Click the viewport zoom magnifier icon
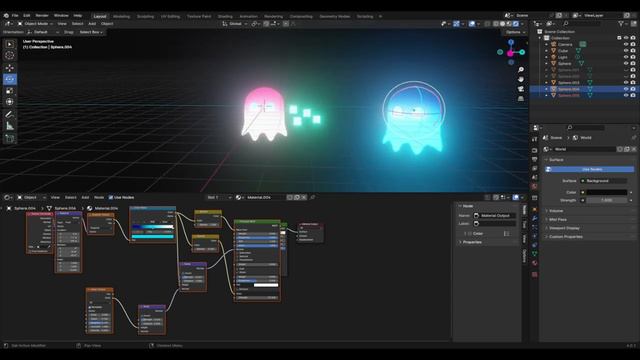 click(x=521, y=70)
